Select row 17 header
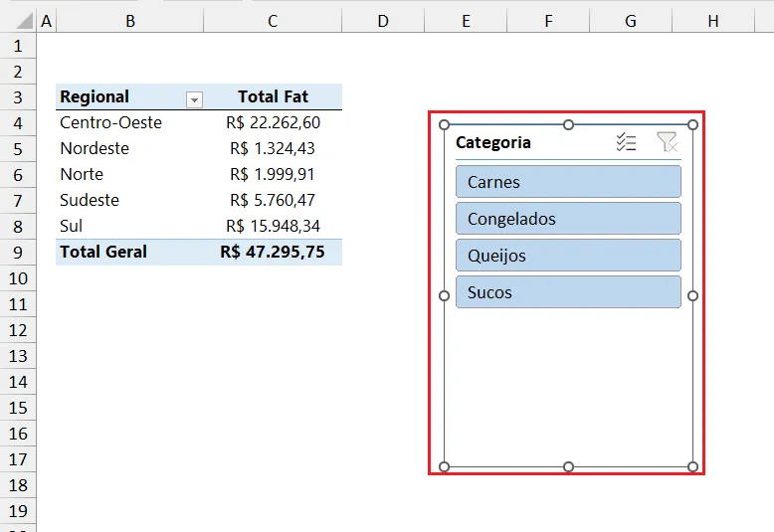The image size is (774, 532). pos(18,459)
